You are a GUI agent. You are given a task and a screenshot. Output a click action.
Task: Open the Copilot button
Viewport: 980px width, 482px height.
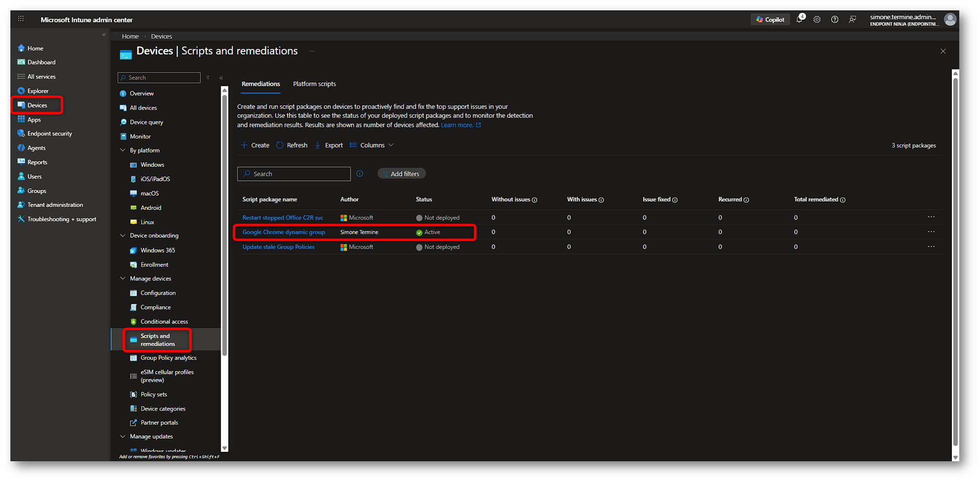(x=770, y=20)
